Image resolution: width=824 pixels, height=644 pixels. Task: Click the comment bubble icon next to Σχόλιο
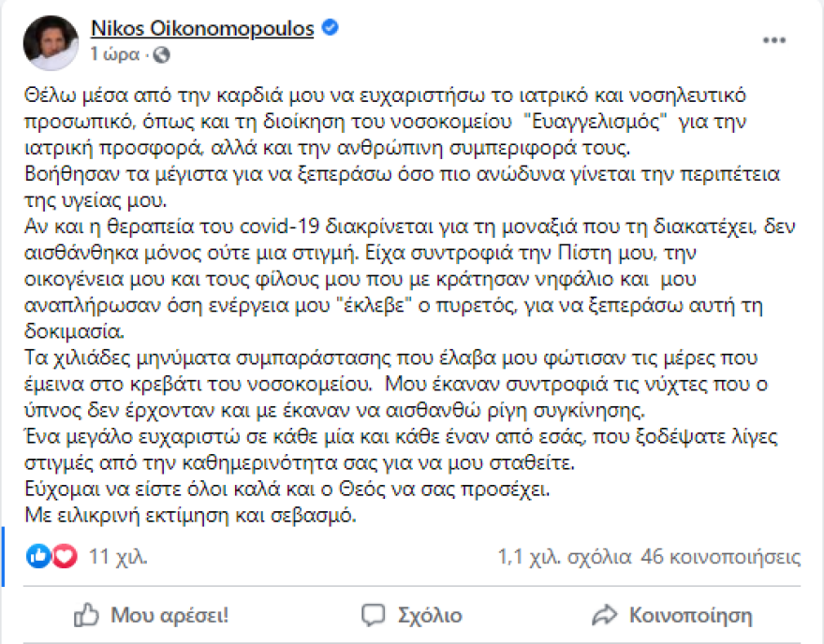373,615
